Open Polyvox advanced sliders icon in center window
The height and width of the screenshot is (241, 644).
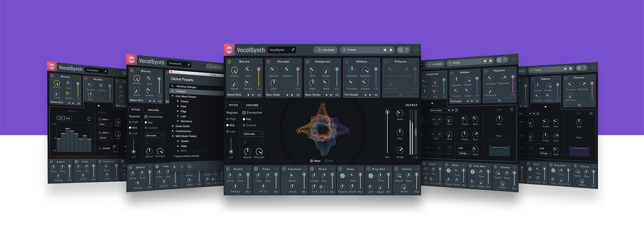click(x=401, y=95)
